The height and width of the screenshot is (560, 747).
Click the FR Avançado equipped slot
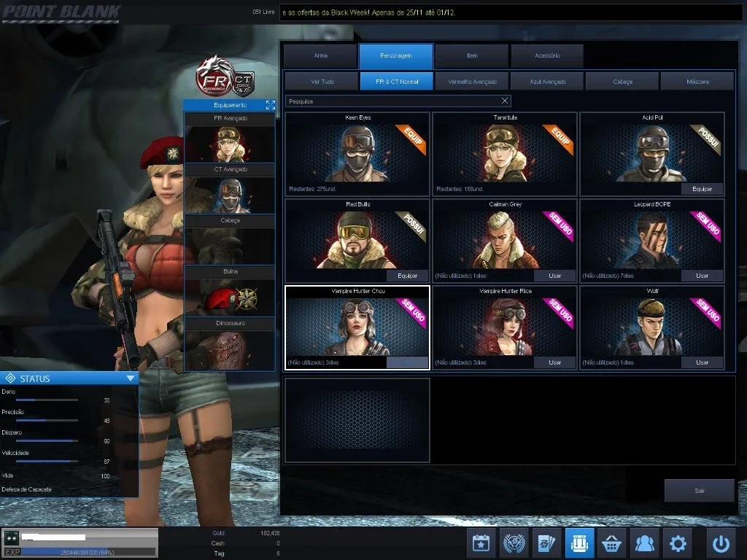coord(230,144)
